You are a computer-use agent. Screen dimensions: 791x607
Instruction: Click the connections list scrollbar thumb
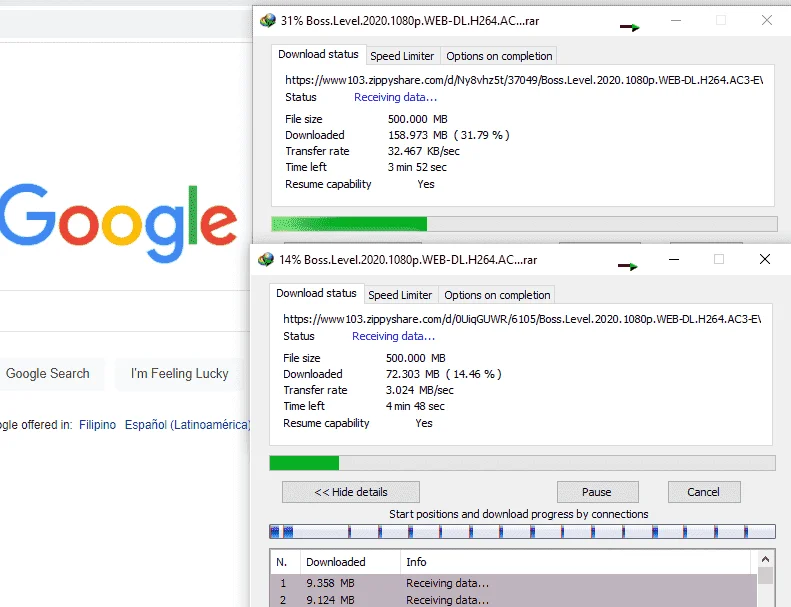pos(765,575)
